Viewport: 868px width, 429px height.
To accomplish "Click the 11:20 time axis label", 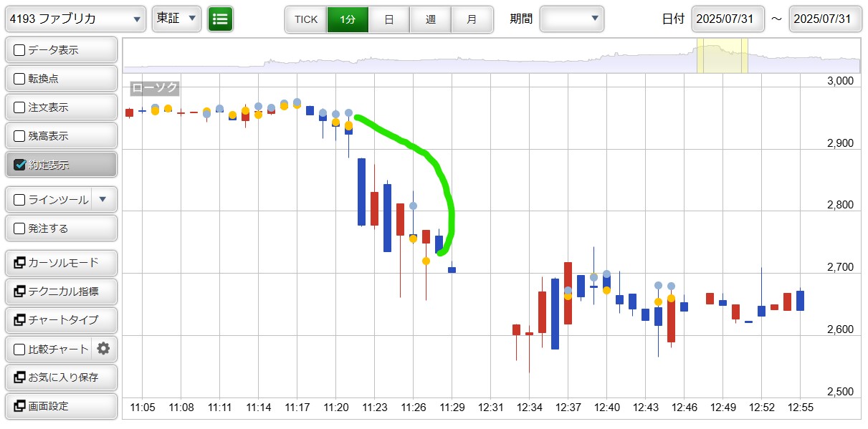I will (336, 407).
